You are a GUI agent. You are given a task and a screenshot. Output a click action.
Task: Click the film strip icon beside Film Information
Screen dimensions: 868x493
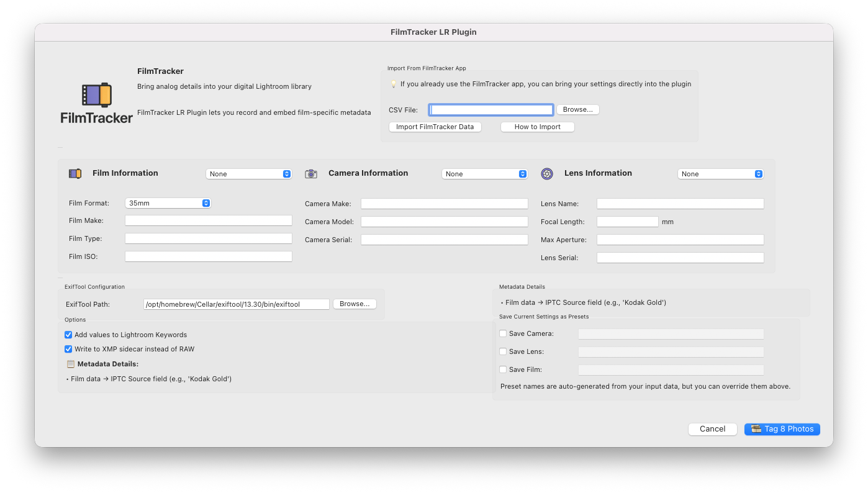click(x=75, y=173)
